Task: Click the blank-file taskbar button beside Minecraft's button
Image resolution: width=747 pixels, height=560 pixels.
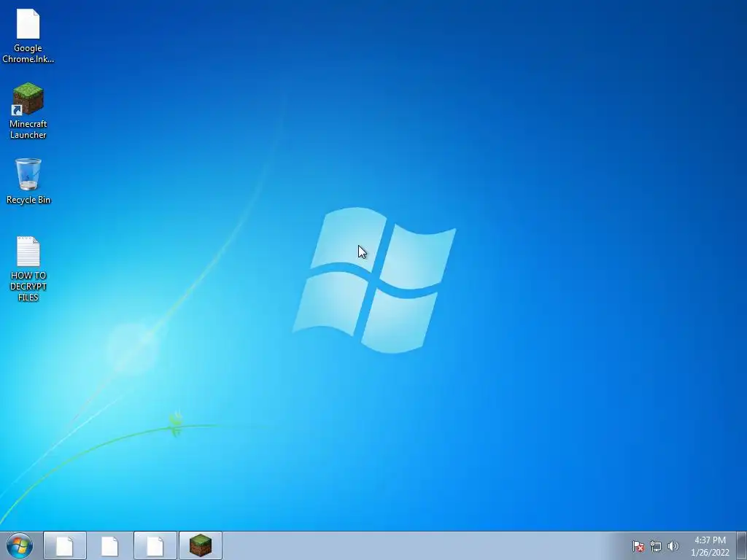Action: [x=155, y=545]
